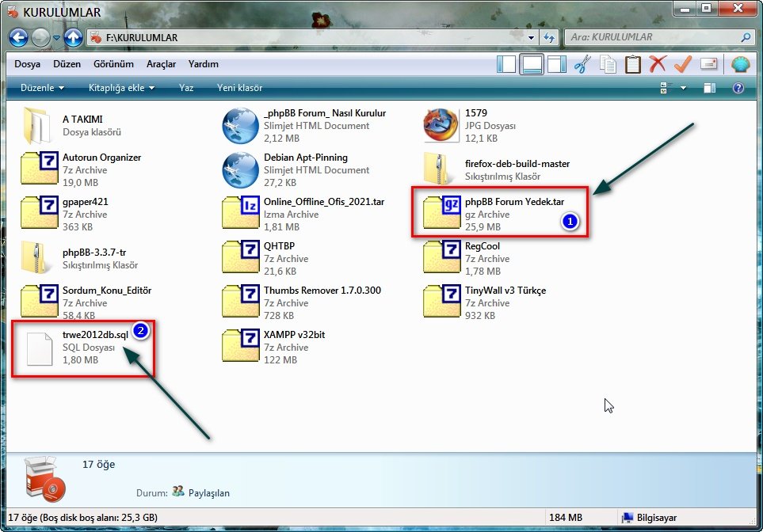
Task: Select the gpaper421 archive icon
Action: [x=40, y=212]
